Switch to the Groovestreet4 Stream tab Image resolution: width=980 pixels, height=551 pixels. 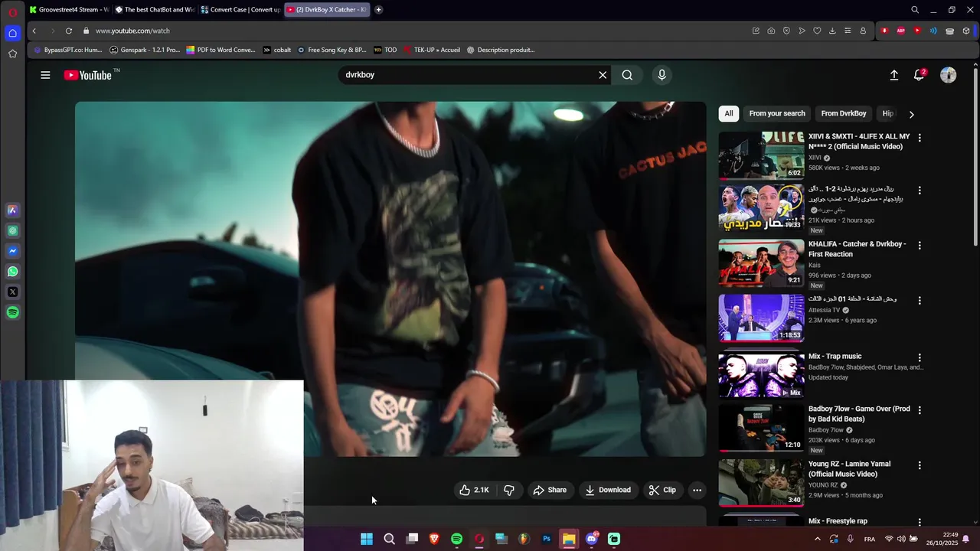[69, 10]
